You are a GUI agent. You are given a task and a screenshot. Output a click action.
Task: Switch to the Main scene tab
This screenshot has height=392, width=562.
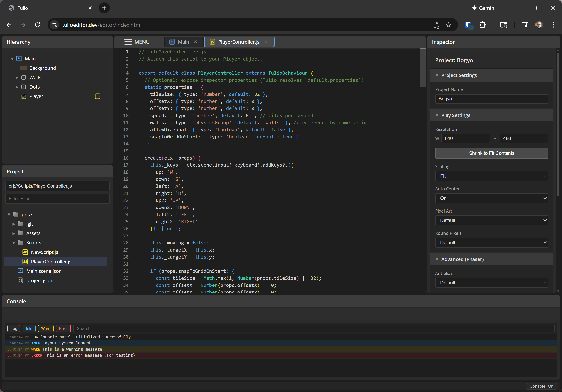click(183, 42)
